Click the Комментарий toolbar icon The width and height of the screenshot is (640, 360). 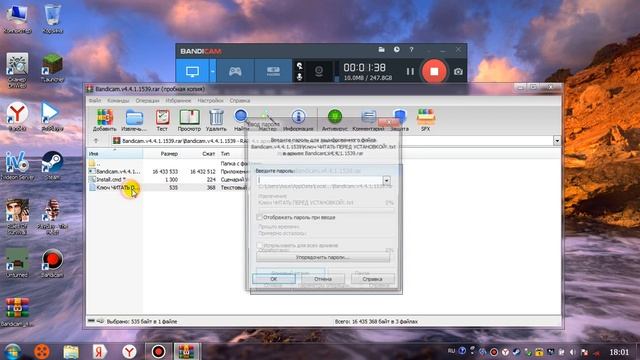[368, 120]
